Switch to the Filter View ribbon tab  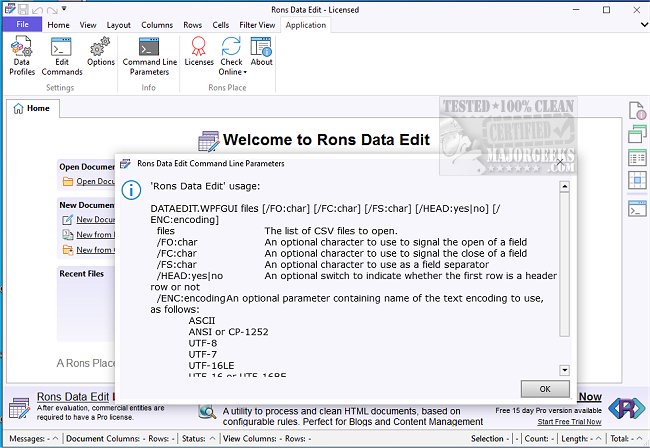(x=259, y=24)
